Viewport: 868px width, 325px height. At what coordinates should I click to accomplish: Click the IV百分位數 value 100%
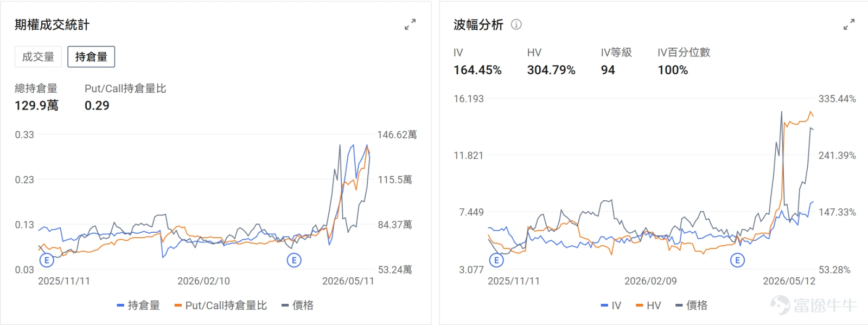point(673,70)
